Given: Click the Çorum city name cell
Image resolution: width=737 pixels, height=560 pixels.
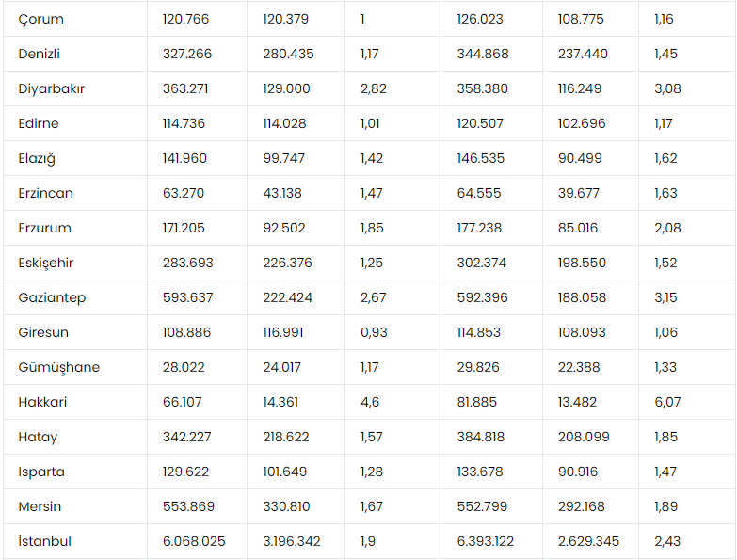Looking at the screenshot, I should (x=41, y=19).
